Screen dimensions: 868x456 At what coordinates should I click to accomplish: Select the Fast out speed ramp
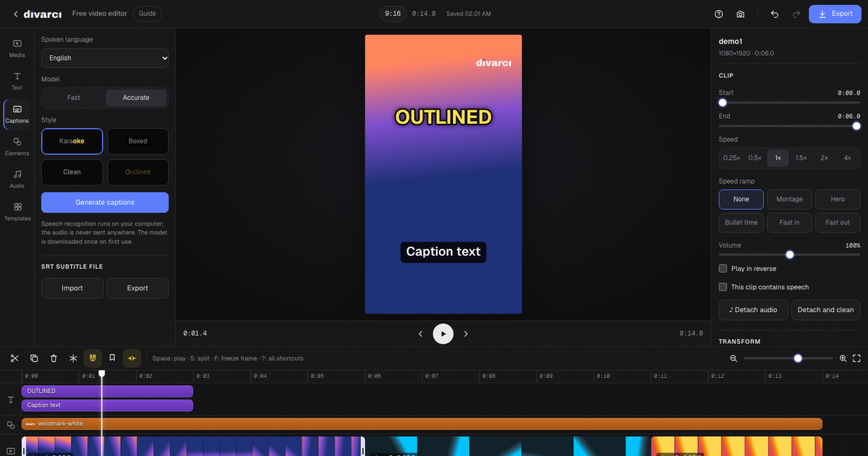pyautogui.click(x=838, y=222)
